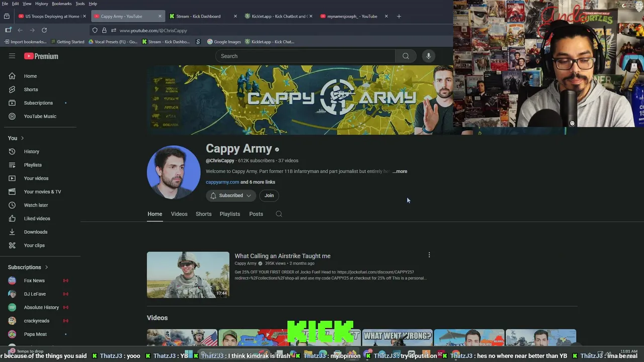Open the Help menu
The image size is (644, 362).
(x=93, y=4)
